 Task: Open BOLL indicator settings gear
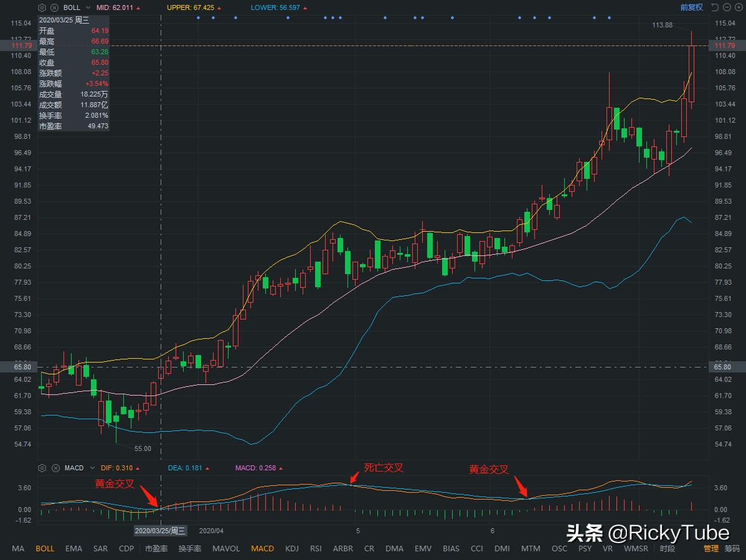click(x=42, y=7)
